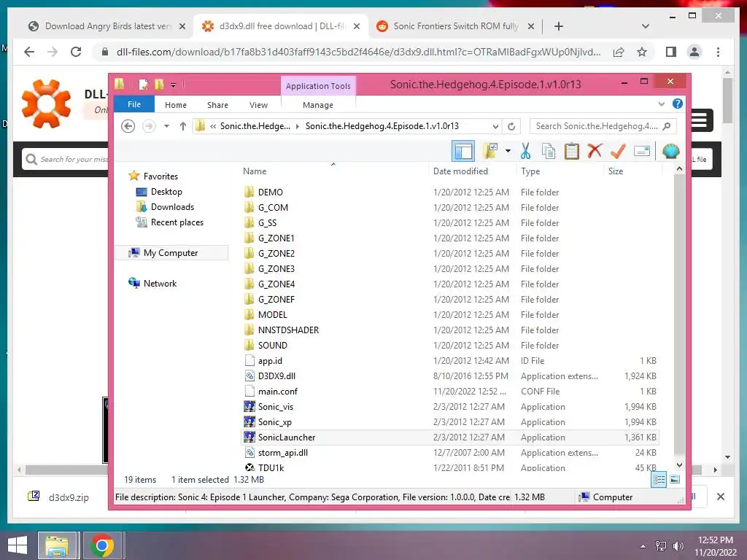Click the Rename toolbar icon
This screenshot has height=560, width=747.
tap(642, 152)
